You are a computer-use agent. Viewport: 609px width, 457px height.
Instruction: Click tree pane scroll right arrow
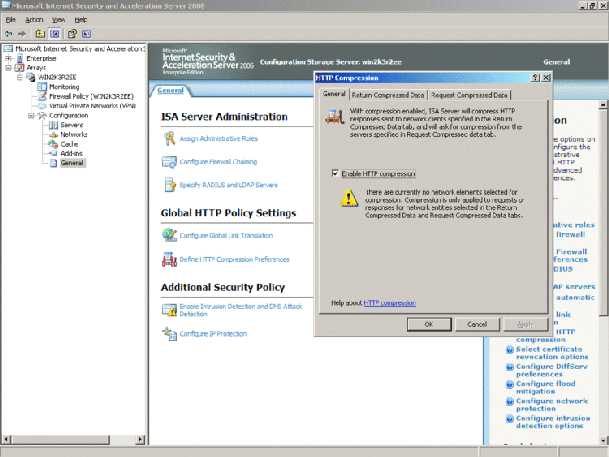point(141,440)
